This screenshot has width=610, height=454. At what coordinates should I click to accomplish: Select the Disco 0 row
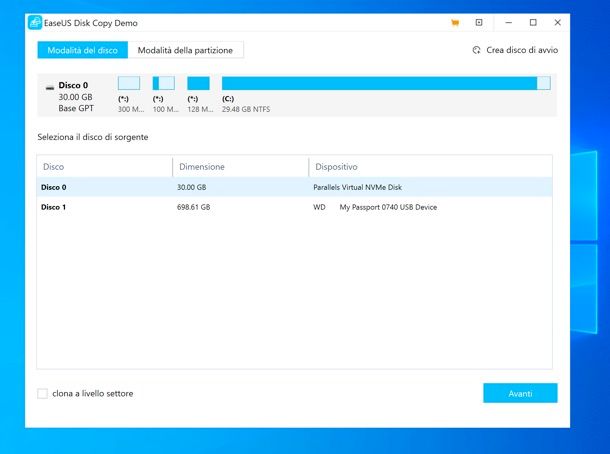(x=294, y=187)
